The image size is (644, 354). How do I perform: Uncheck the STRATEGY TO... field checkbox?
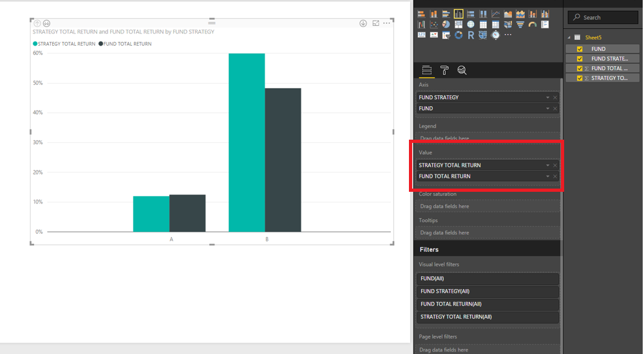pos(580,78)
